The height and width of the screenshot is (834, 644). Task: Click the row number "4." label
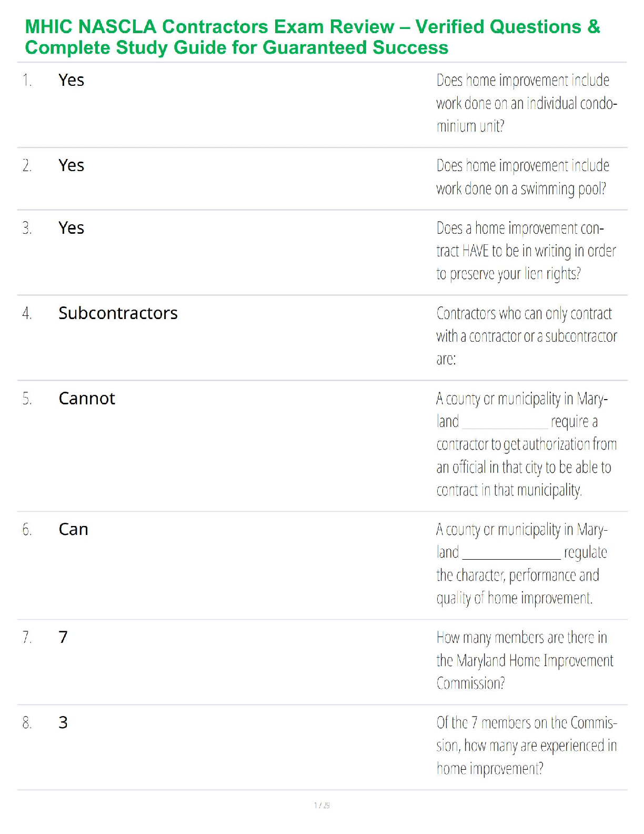coord(27,314)
